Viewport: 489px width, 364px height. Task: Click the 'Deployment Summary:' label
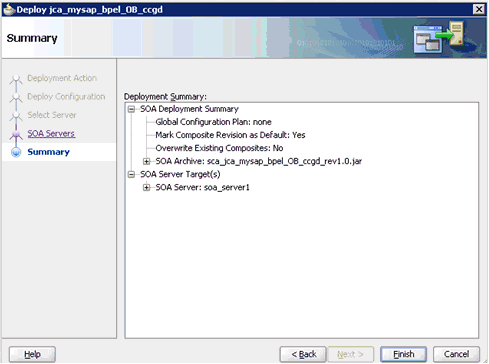coord(165,97)
